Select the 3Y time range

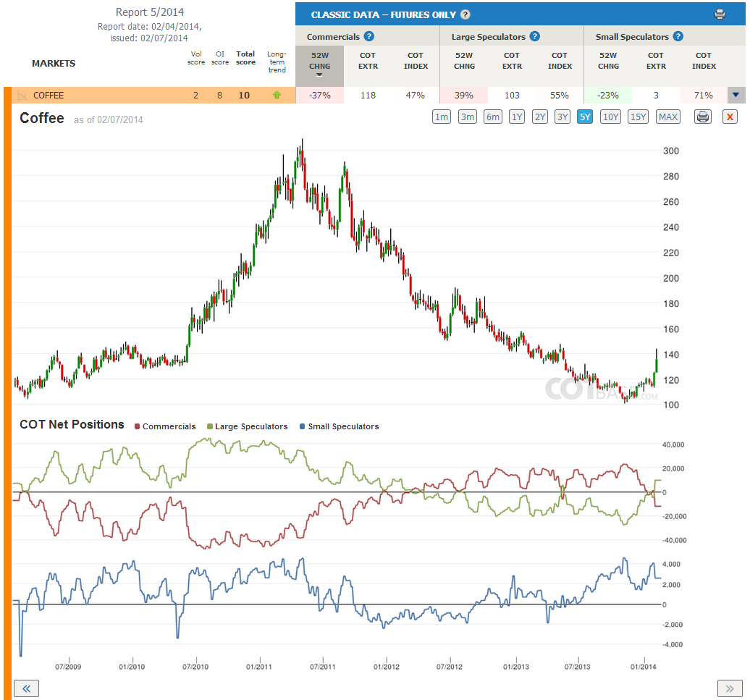point(562,117)
